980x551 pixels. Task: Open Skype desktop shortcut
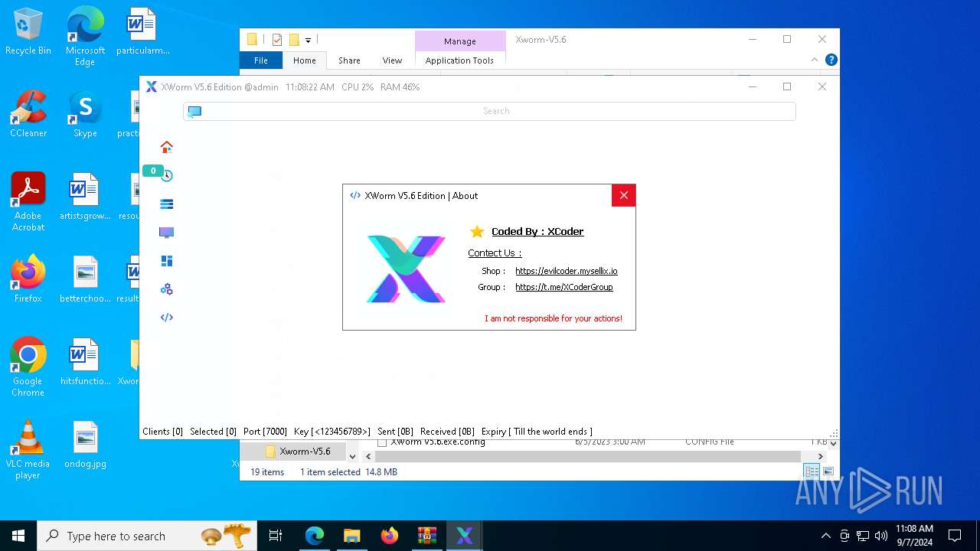click(x=85, y=115)
